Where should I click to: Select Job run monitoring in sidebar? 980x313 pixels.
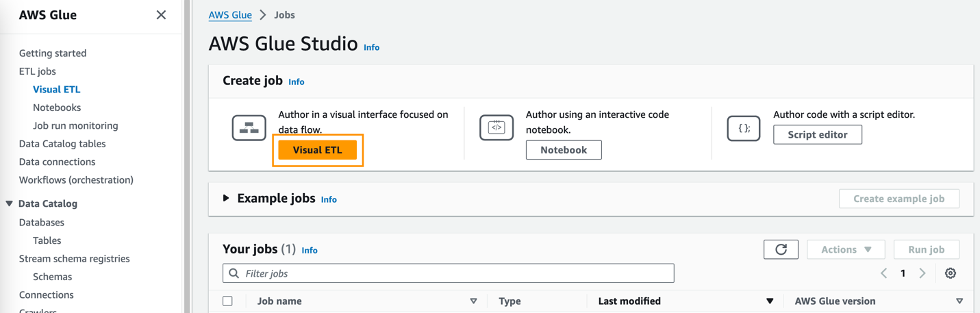tap(75, 125)
